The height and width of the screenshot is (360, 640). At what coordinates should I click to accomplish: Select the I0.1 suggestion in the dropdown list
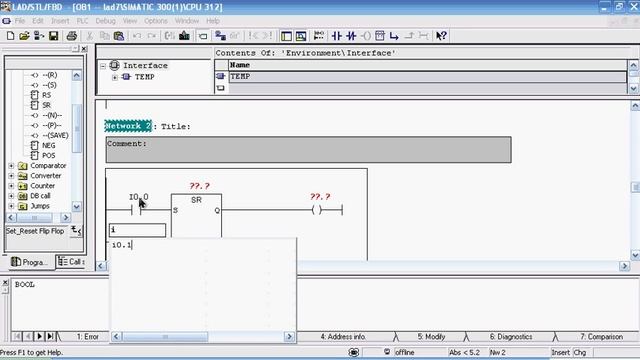122,245
